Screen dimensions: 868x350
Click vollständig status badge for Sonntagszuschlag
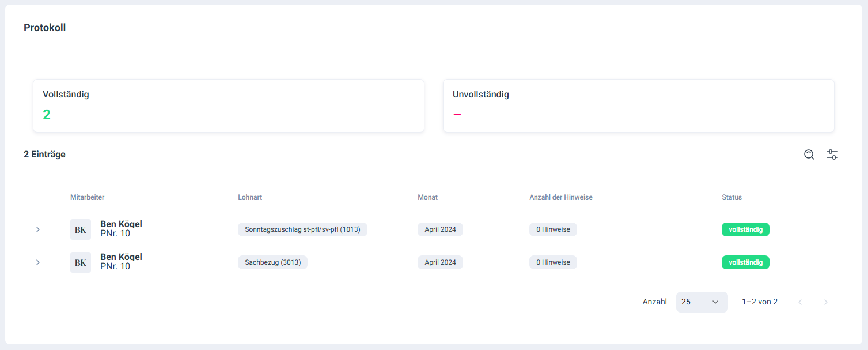(x=745, y=229)
